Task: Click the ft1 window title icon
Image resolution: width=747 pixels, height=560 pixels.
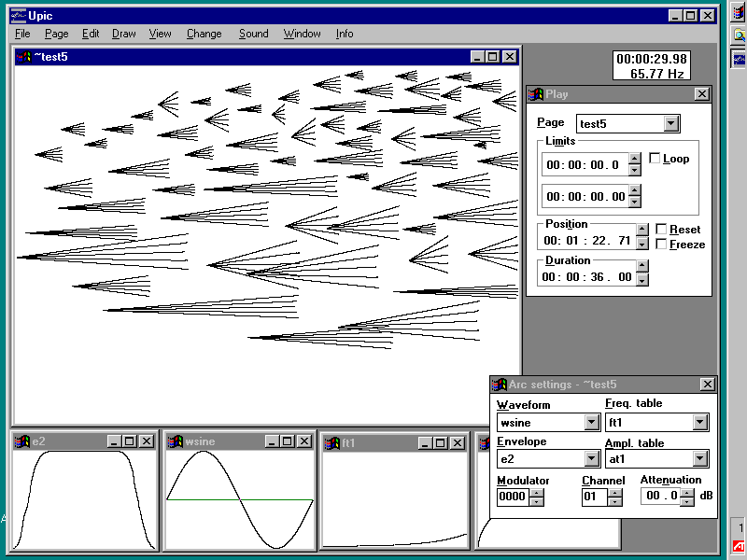Action: point(332,443)
